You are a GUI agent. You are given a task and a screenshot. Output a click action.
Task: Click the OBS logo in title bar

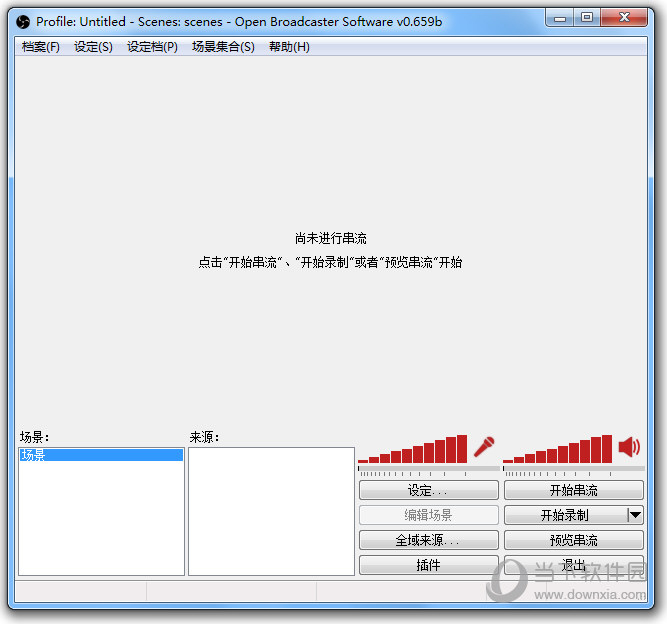[23, 21]
